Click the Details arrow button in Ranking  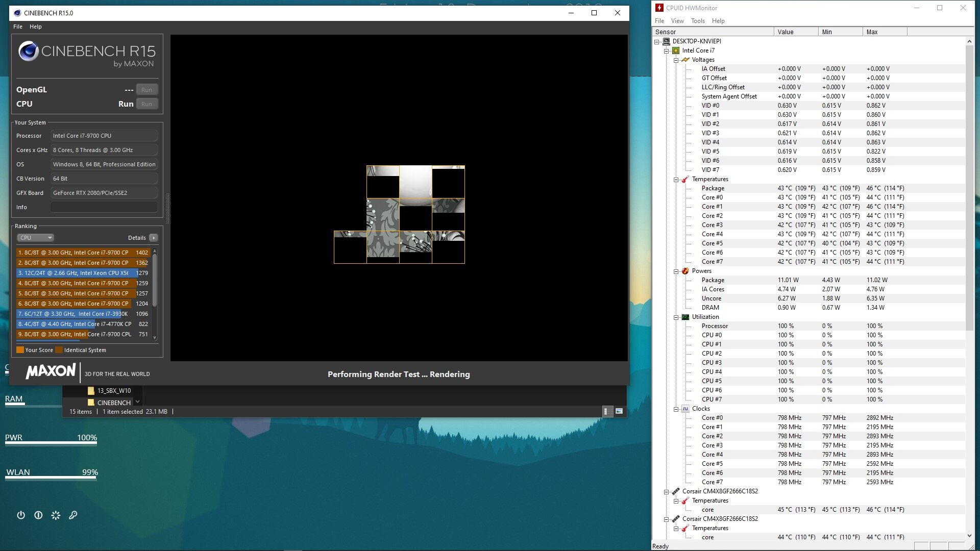[x=154, y=238]
